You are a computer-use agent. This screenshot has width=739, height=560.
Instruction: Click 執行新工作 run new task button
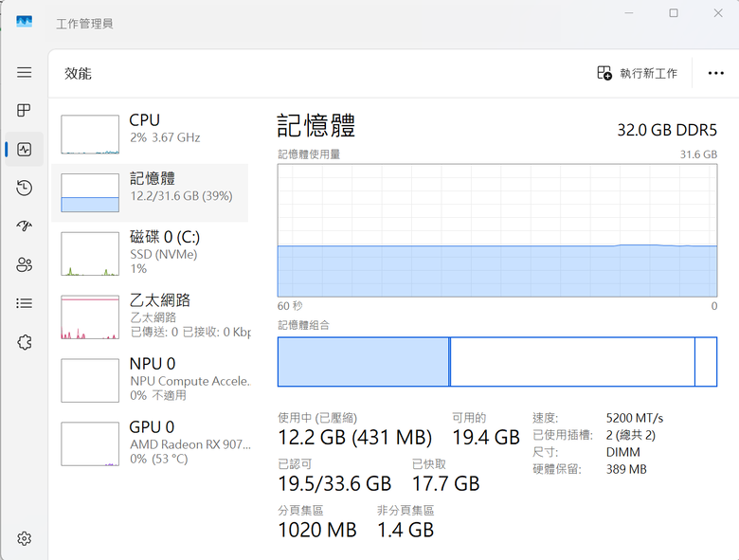[x=637, y=73]
